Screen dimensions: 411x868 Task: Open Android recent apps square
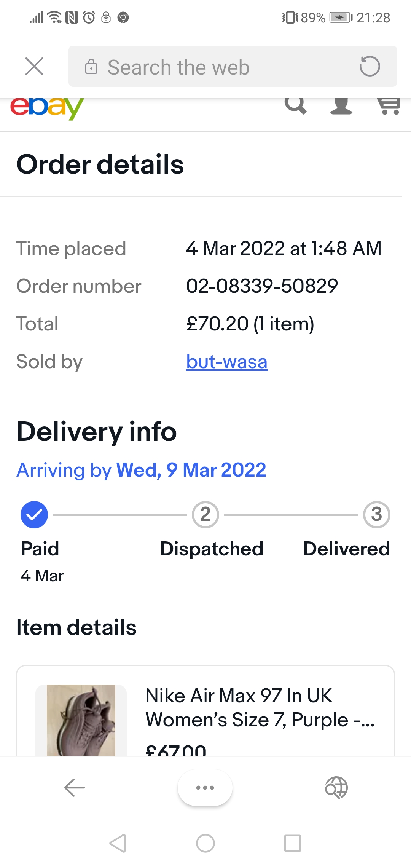[x=293, y=843]
